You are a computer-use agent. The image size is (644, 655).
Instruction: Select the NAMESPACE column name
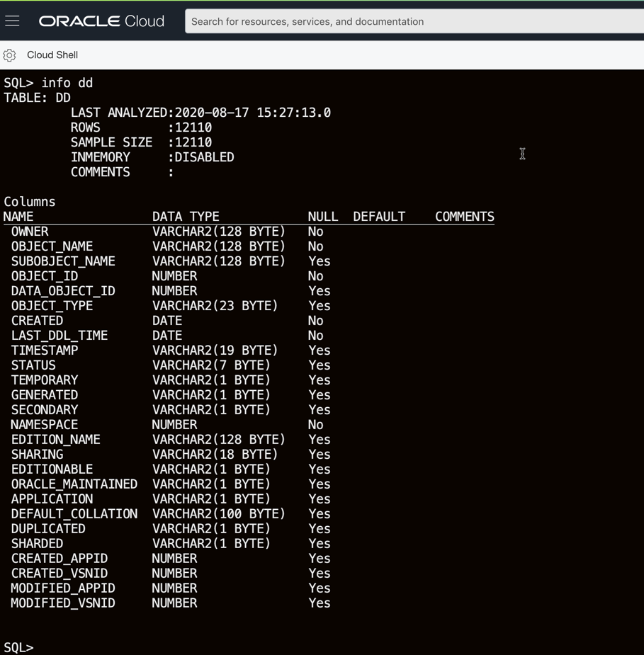click(45, 424)
